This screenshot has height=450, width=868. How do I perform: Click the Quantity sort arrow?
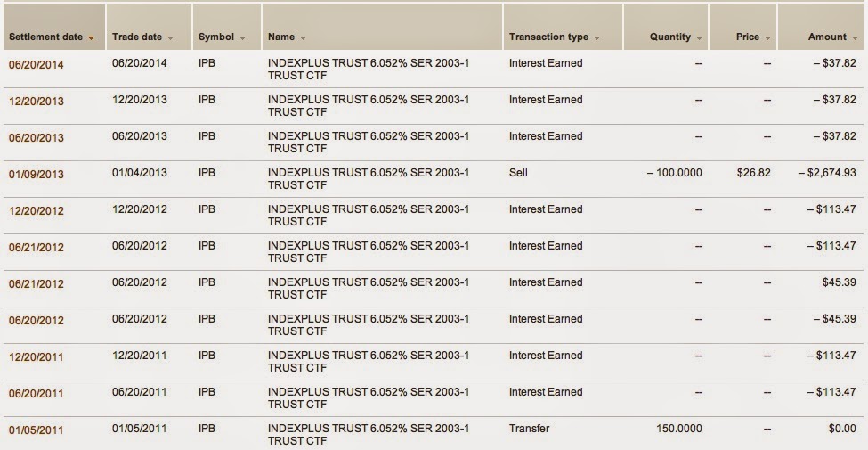pyautogui.click(x=699, y=38)
